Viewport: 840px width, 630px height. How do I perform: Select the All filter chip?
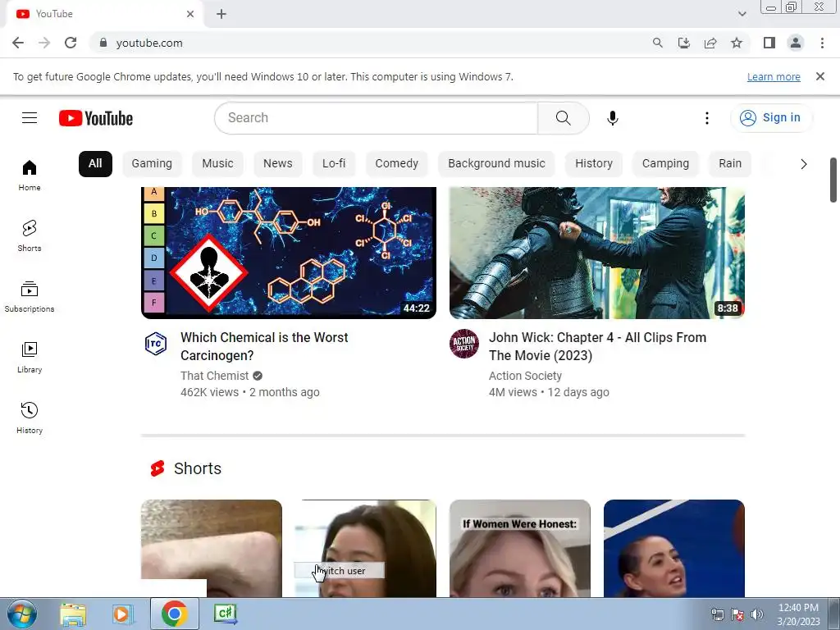coord(95,164)
